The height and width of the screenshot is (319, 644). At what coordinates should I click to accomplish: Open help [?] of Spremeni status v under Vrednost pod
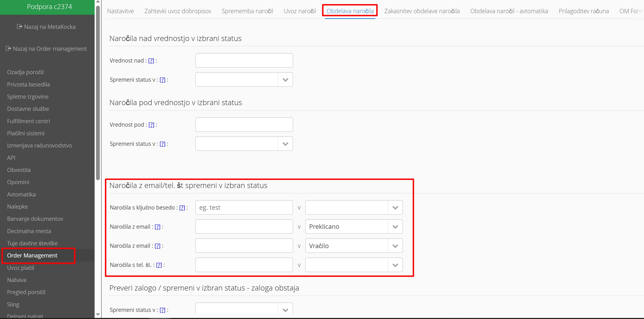pos(162,144)
